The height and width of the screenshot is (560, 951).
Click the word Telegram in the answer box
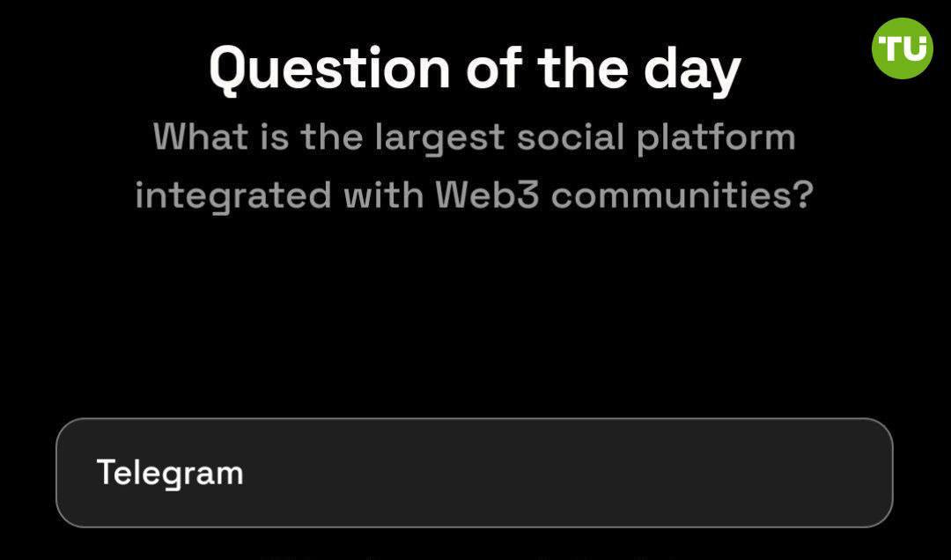coord(170,473)
